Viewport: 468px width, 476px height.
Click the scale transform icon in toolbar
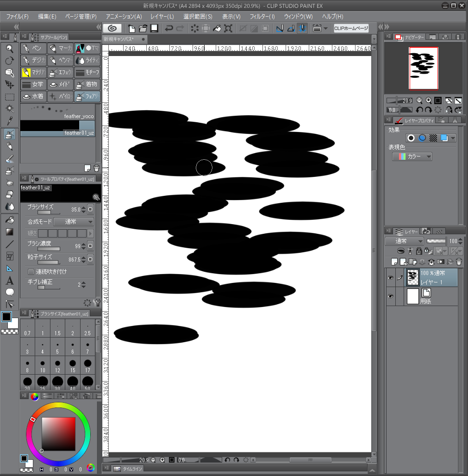coord(228,28)
